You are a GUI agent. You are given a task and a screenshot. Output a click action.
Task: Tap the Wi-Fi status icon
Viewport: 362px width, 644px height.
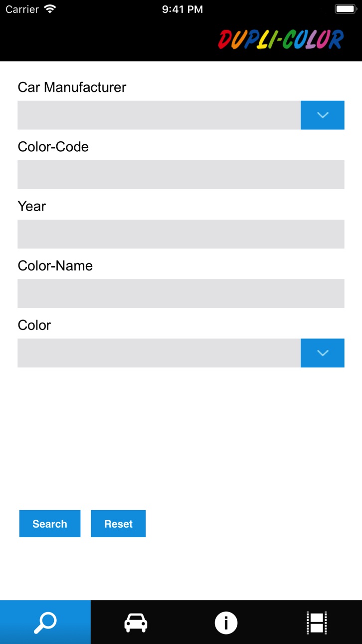[x=50, y=9]
